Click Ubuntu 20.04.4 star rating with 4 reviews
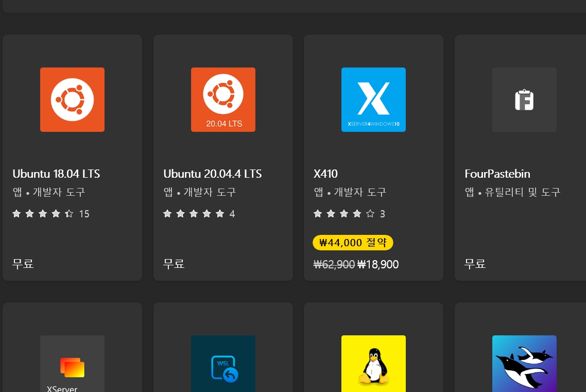 pyautogui.click(x=199, y=214)
